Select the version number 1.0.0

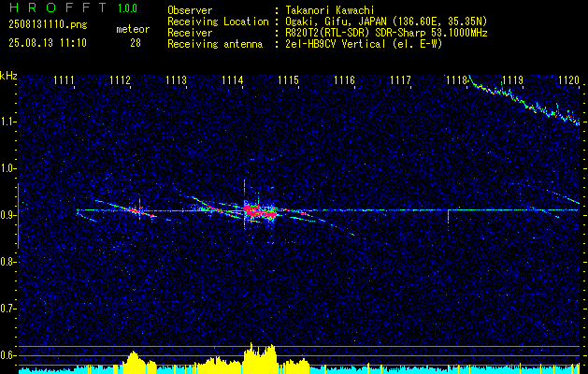(127, 7)
